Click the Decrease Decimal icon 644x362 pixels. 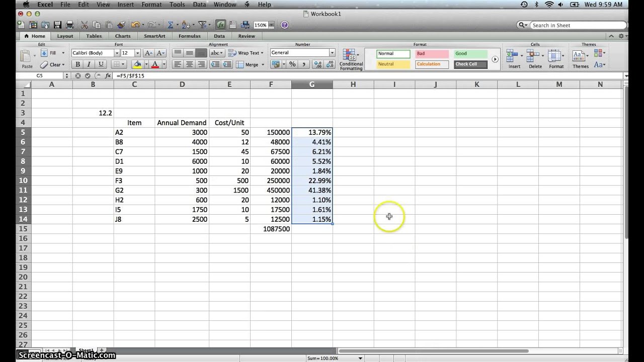(330, 64)
